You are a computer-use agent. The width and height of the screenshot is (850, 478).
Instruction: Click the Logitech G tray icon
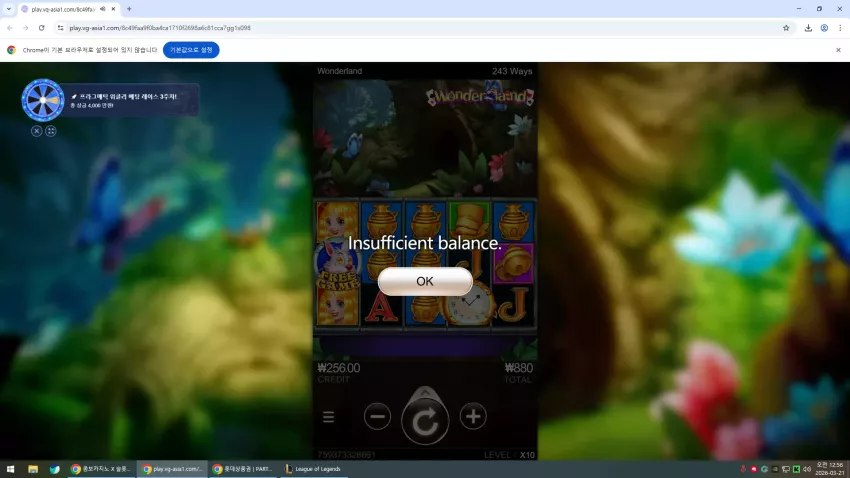click(764, 469)
